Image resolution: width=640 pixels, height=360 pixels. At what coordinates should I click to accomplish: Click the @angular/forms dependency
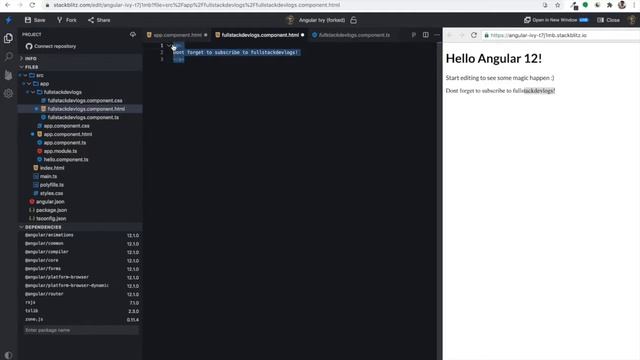43,269
